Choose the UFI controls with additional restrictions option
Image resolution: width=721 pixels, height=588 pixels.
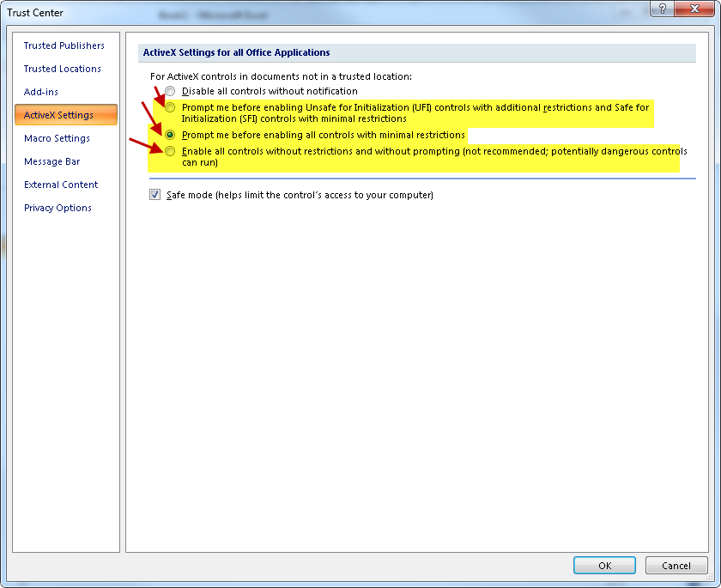click(172, 107)
